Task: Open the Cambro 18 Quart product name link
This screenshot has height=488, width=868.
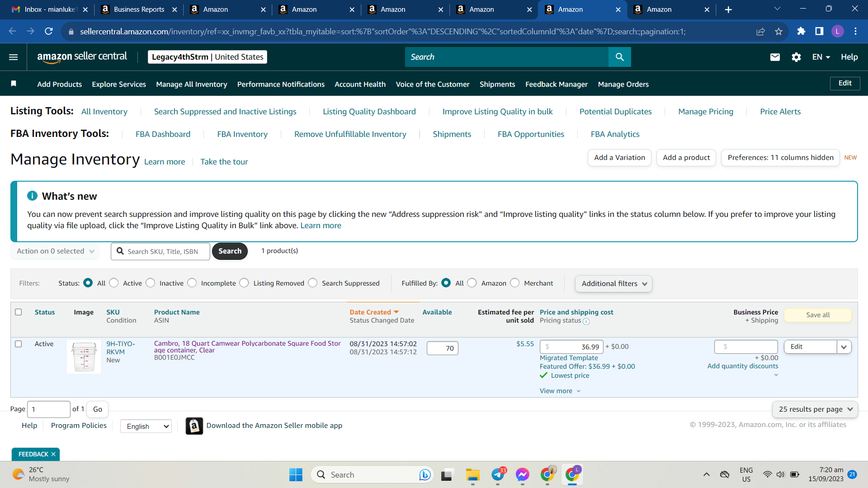Action: (247, 347)
